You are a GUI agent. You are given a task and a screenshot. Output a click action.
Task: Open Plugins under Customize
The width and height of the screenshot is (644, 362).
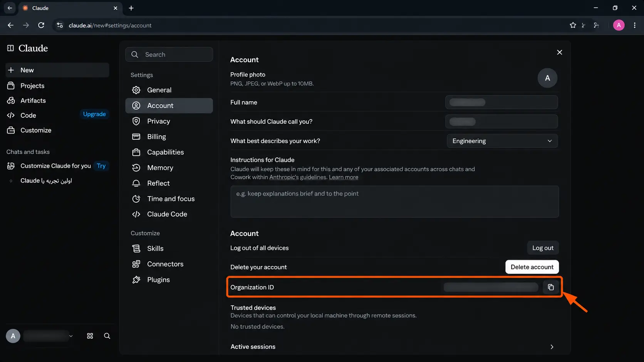coord(169,280)
